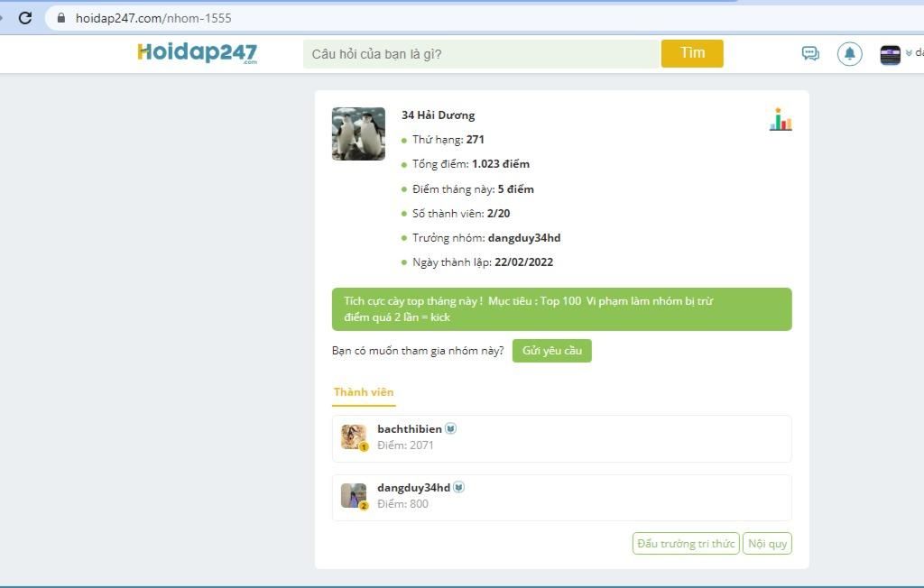This screenshot has height=588, width=924.
Task: Select the group name 34 Hải Dương
Action: point(438,115)
